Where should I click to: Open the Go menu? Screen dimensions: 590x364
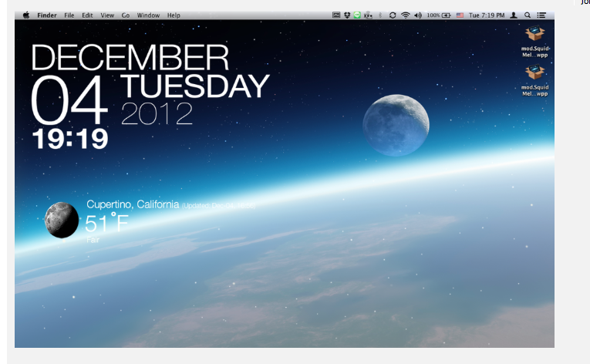(x=125, y=15)
